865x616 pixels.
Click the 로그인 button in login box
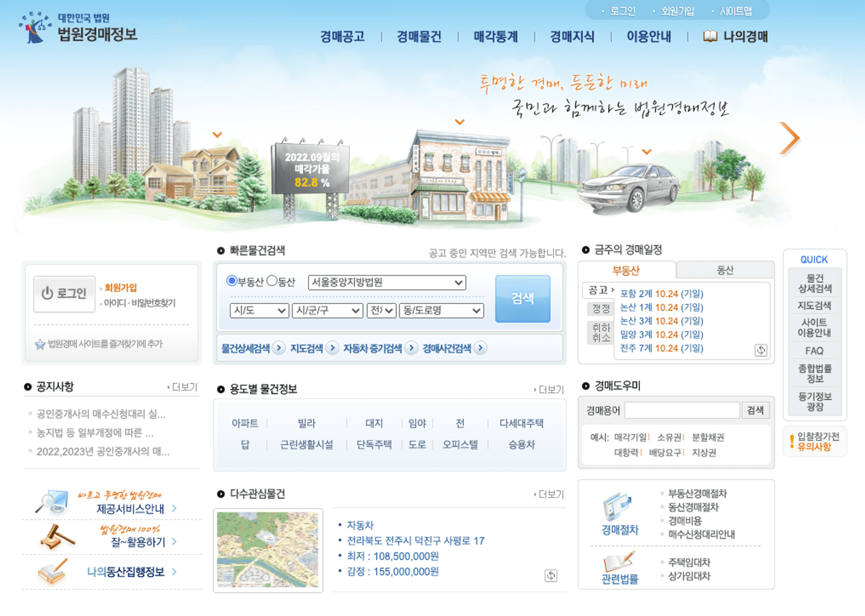[x=64, y=294]
